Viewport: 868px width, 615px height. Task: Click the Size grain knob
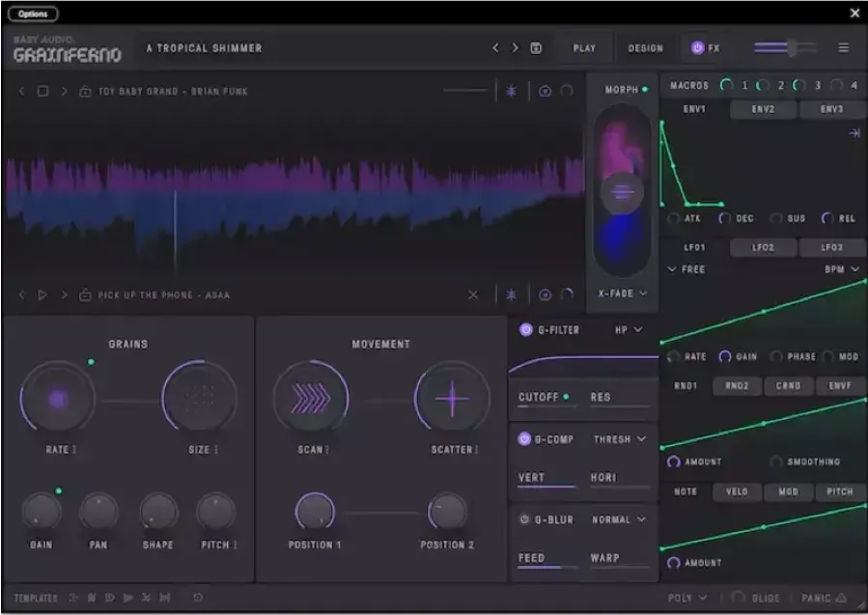click(199, 396)
